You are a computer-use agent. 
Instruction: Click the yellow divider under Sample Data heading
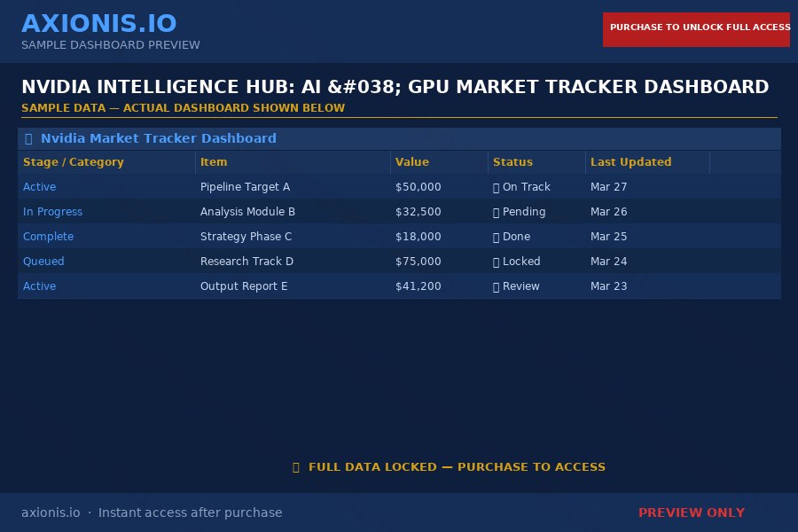pos(399,118)
